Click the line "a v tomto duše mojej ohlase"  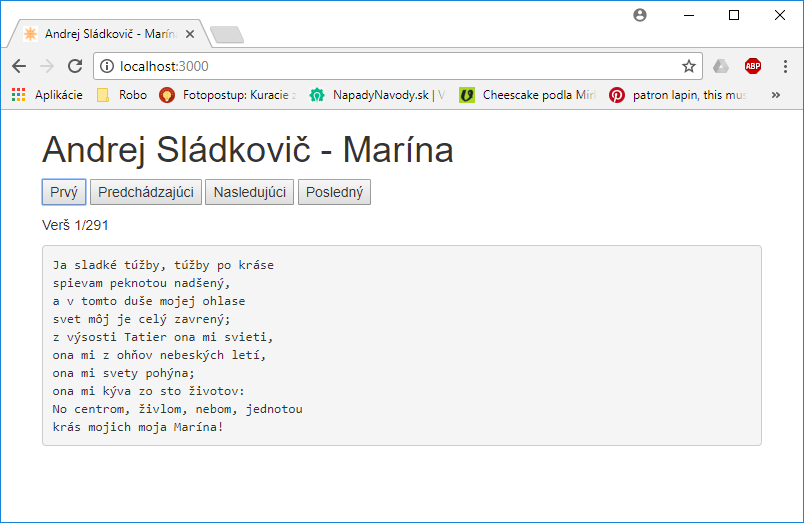[149, 301]
